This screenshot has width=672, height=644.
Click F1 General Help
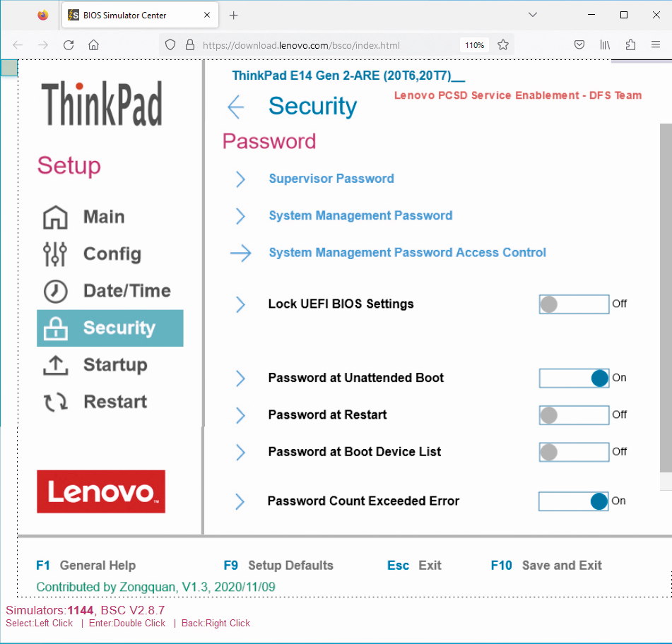(x=86, y=566)
